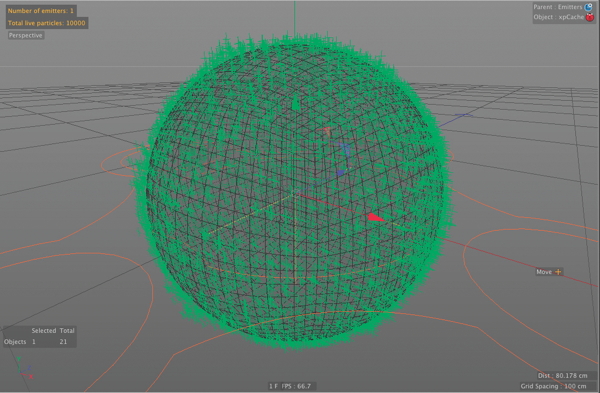Click the Move tool HUD label
Image resolution: width=600 pixels, height=393 pixels.
click(x=544, y=272)
